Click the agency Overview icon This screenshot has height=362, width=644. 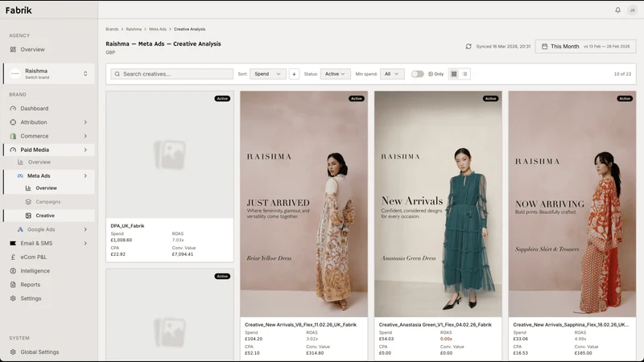[x=13, y=49]
